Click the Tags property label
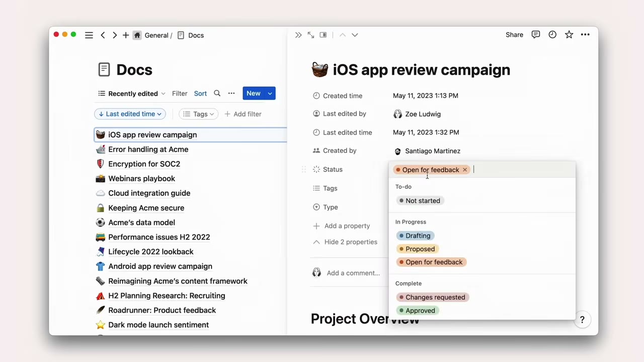 [x=330, y=188]
